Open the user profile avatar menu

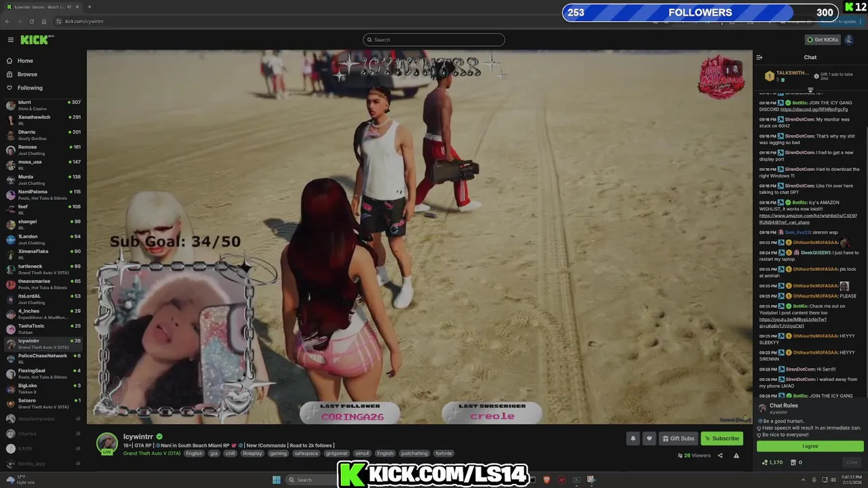[848, 40]
